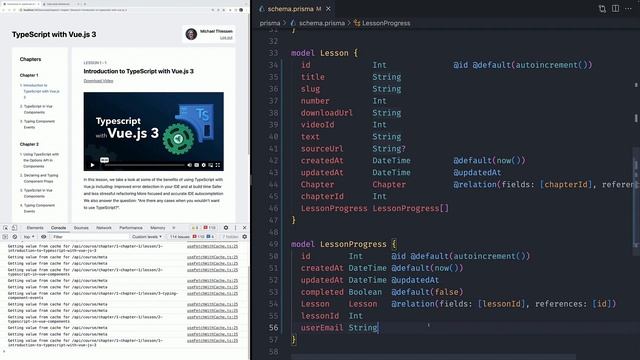640x360 pixels.
Task: Click 'completed' field on line 53
Action: click(x=322, y=292)
